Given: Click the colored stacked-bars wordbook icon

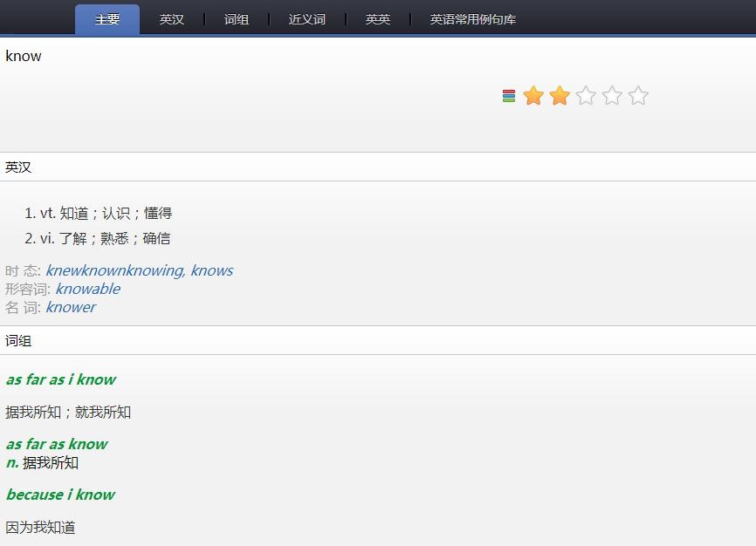Looking at the screenshot, I should pyautogui.click(x=509, y=96).
